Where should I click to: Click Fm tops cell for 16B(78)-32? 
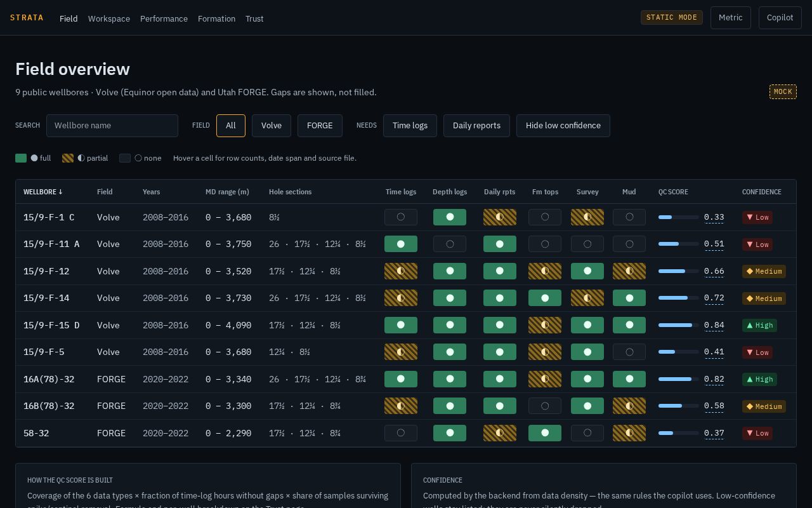(545, 406)
